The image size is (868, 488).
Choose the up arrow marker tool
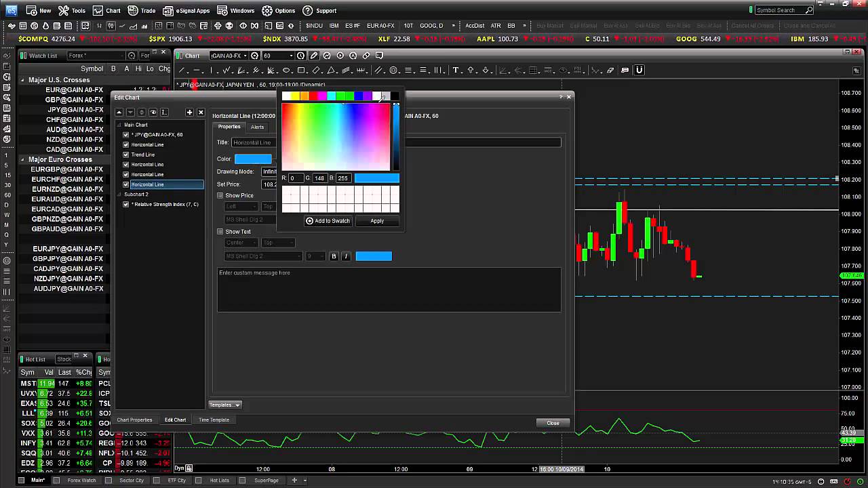click(x=471, y=70)
